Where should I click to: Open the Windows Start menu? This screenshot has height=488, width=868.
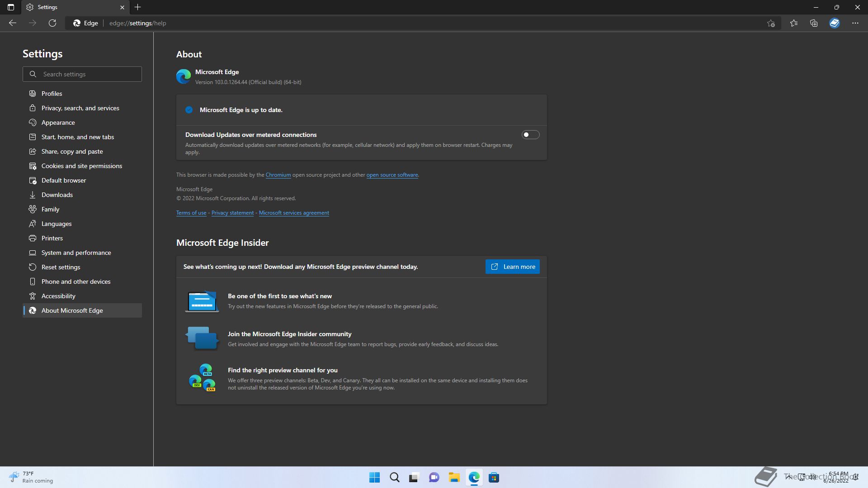pos(374,478)
